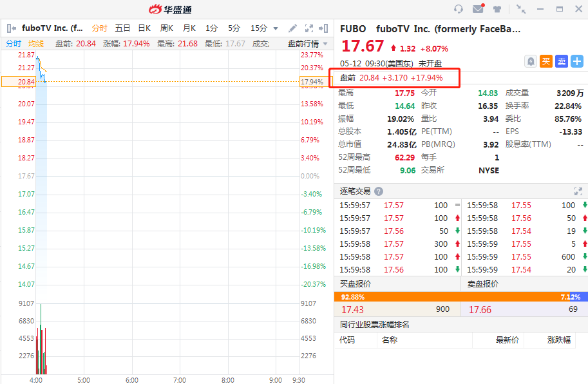Open the customer service headset icon
Viewport: 588px width, 384px height.
tap(459, 9)
